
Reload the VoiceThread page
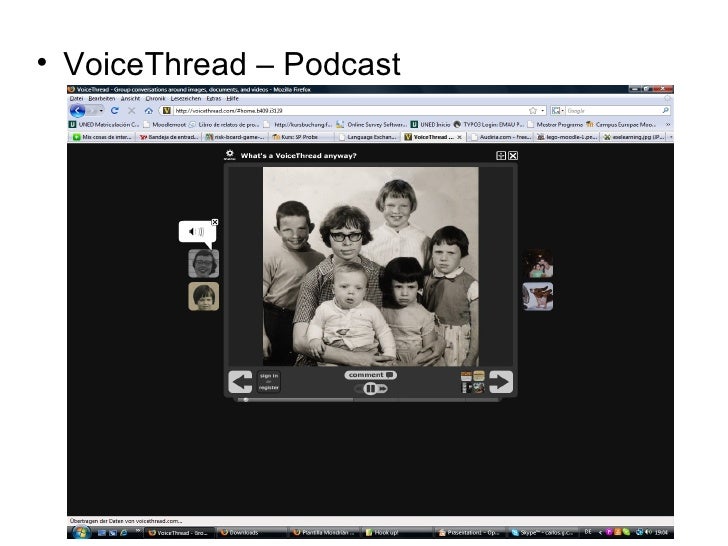pos(115,110)
